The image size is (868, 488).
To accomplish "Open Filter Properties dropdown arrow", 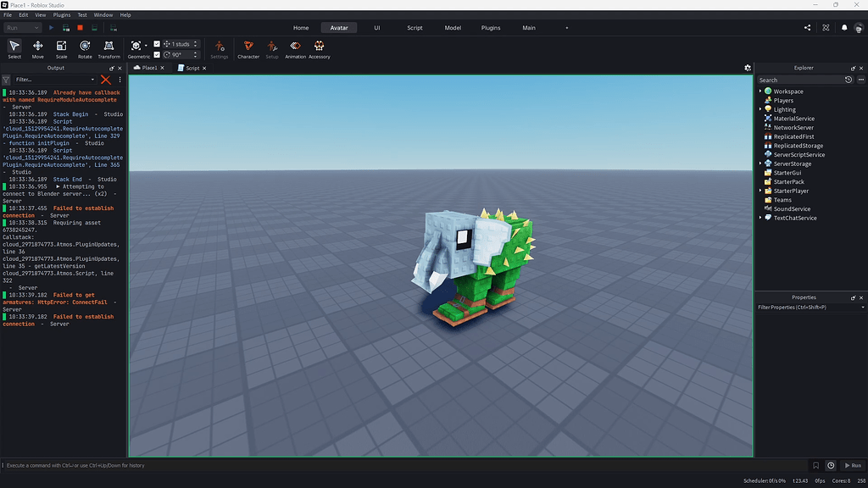I will pyautogui.click(x=862, y=307).
